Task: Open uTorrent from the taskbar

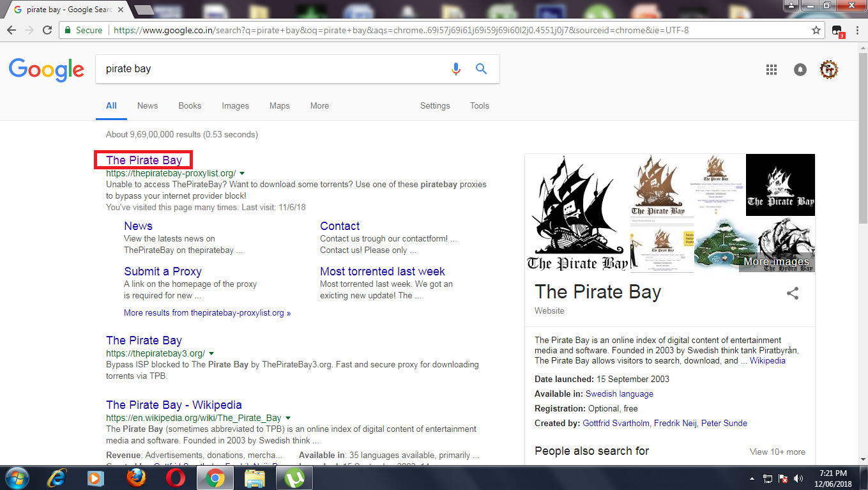Action: [294, 478]
